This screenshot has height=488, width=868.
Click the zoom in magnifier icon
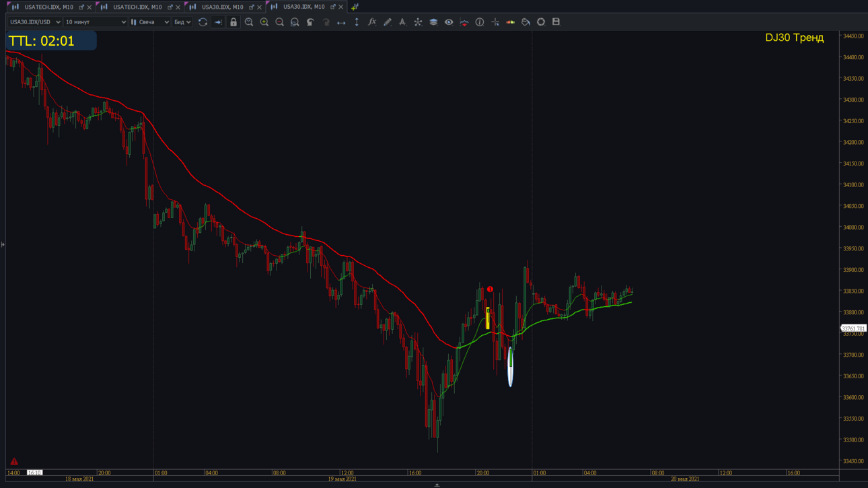(x=264, y=22)
